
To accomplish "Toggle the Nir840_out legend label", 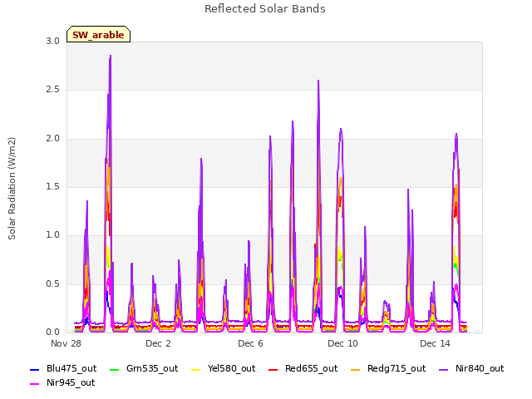I will [x=480, y=369].
